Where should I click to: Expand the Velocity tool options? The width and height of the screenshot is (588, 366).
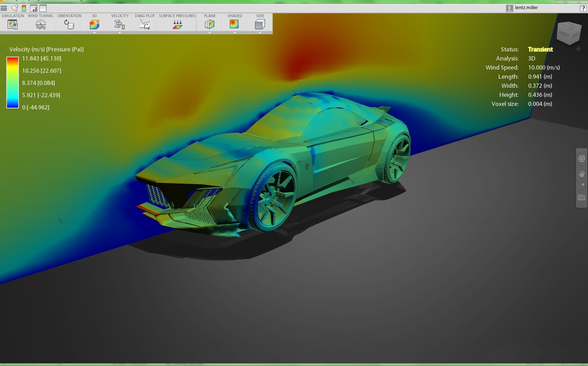pos(119,33)
